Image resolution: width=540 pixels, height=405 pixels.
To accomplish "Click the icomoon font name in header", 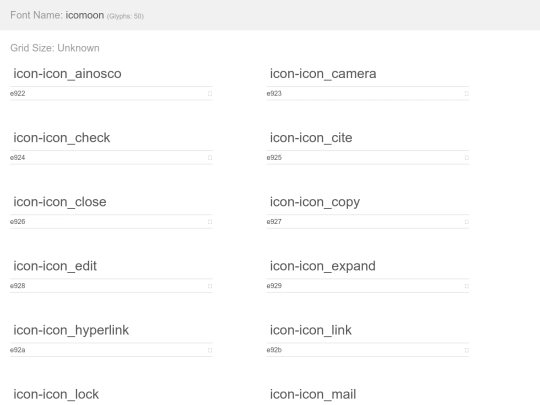I will (x=85, y=15).
